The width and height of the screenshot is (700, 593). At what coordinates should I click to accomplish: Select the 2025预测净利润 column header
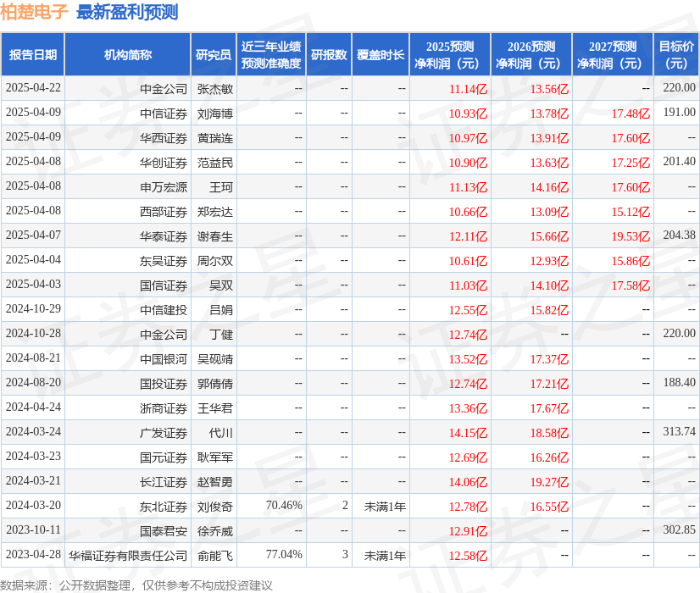(x=450, y=54)
